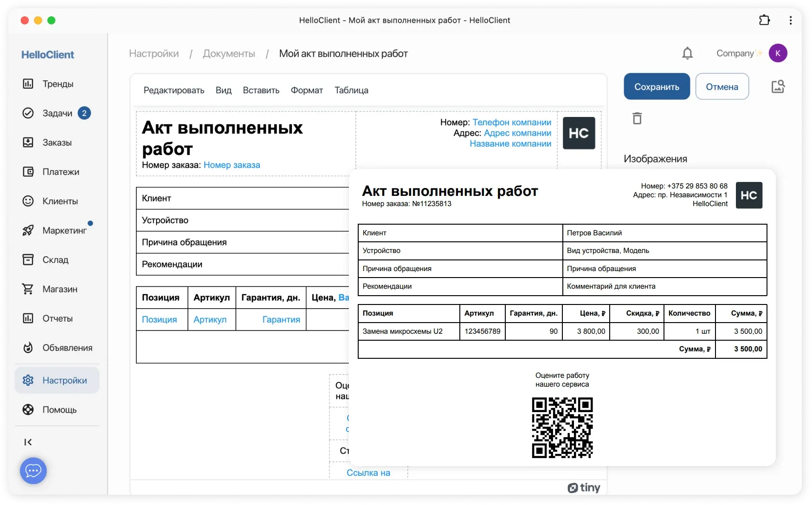Open the Таблица menu in the editor
This screenshot has width=812, height=505.
pyautogui.click(x=351, y=90)
